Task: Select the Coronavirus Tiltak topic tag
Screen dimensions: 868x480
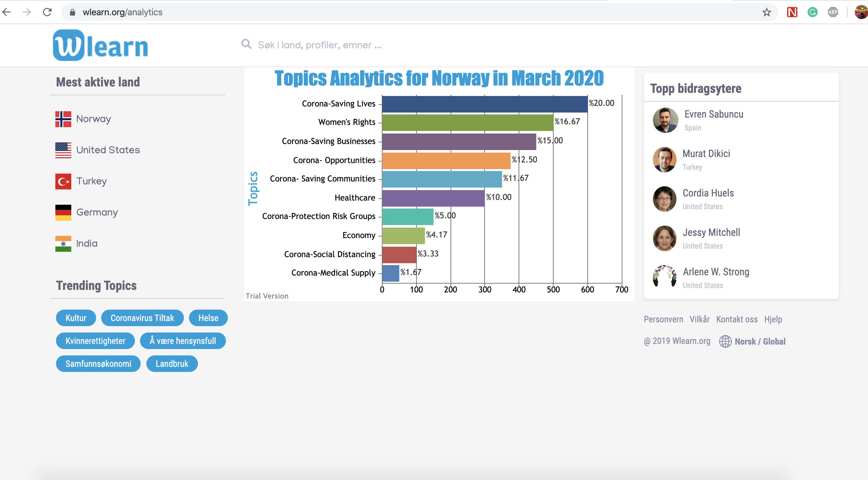Action: [142, 318]
